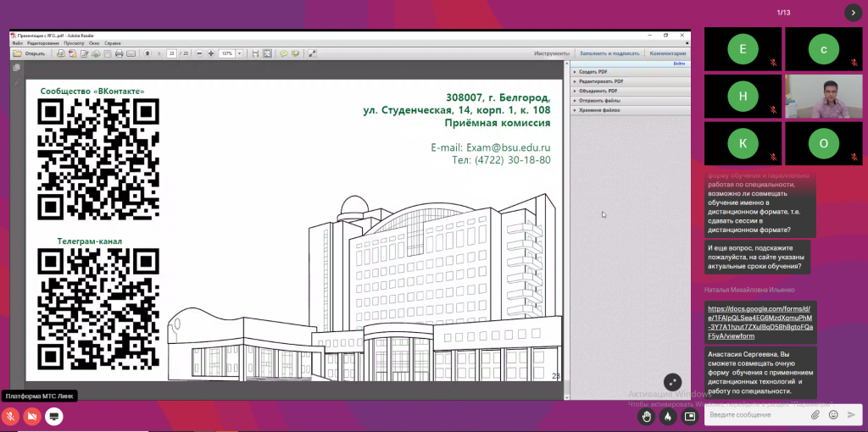Click the save floppy disk icon

108,53
